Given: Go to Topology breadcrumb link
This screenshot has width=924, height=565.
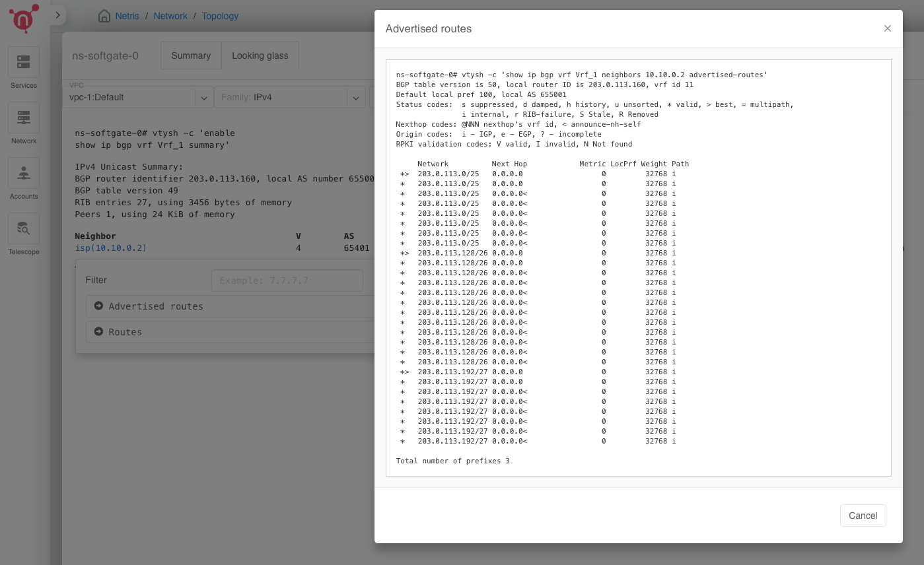Looking at the screenshot, I should tap(220, 16).
